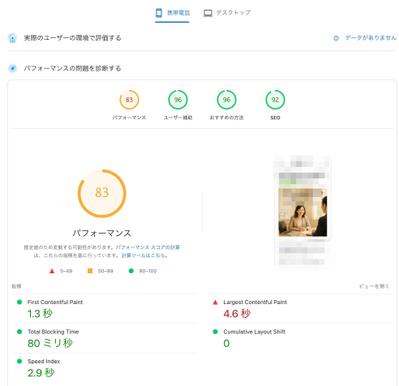Click the Speed Index metric label

pos(44,361)
